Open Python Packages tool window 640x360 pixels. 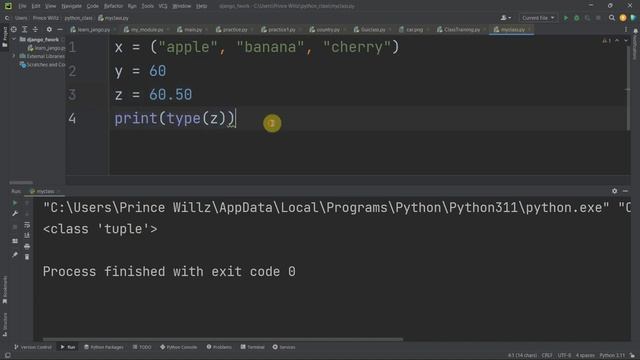pos(104,347)
